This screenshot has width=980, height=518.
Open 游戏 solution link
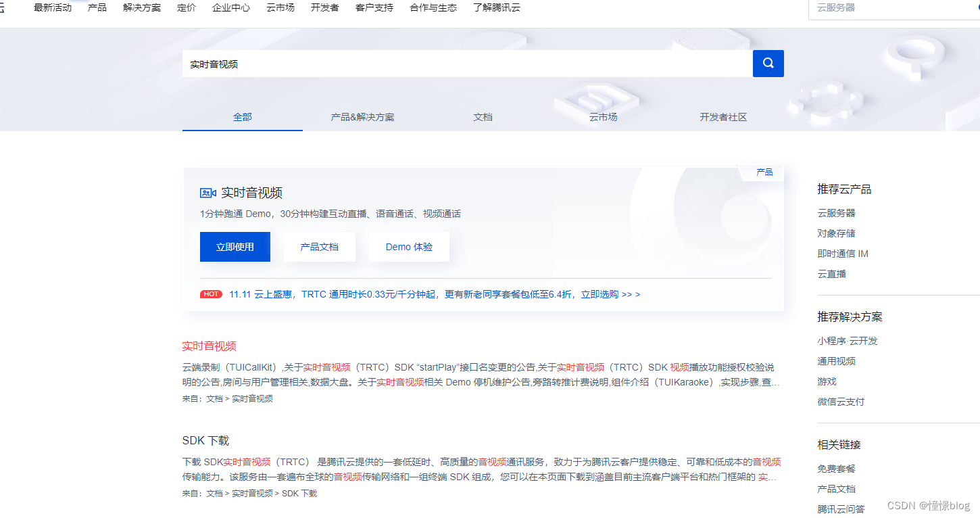click(x=827, y=381)
